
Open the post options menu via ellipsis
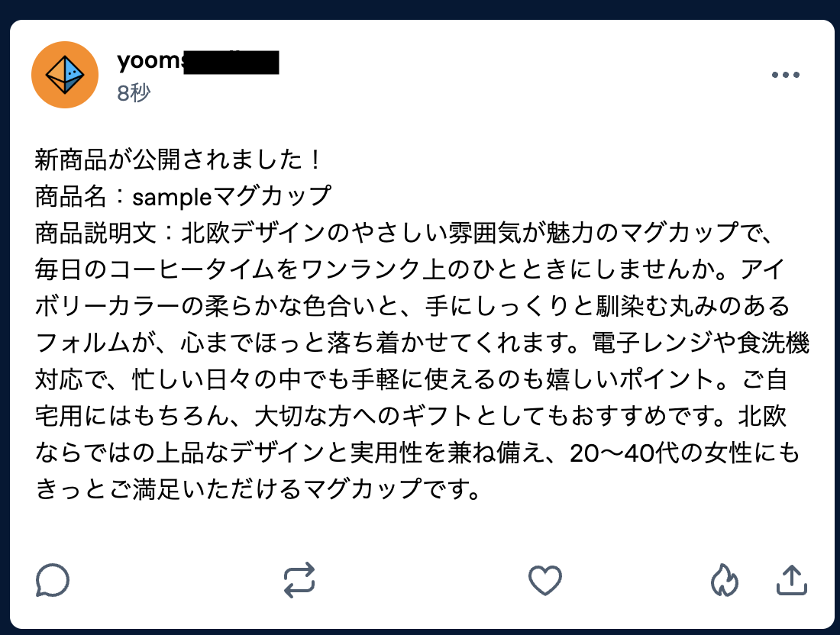click(x=787, y=74)
